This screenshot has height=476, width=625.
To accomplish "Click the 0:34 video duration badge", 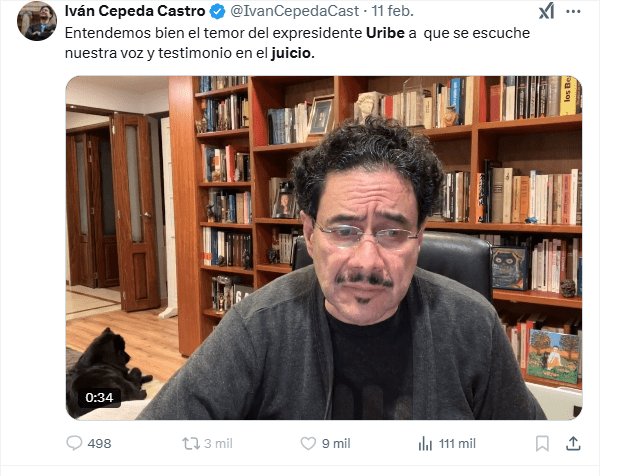I will point(99,397).
